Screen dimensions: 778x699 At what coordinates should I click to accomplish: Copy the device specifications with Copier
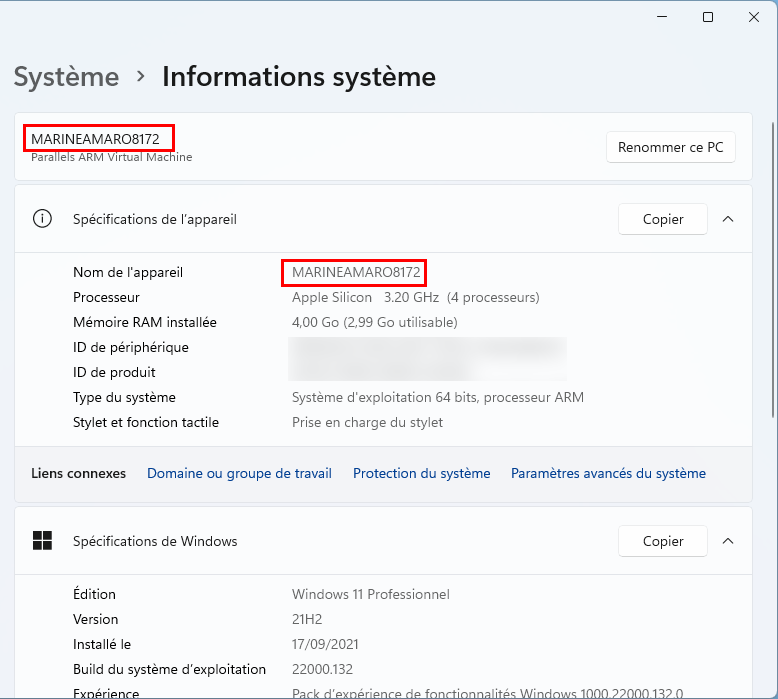click(x=663, y=219)
